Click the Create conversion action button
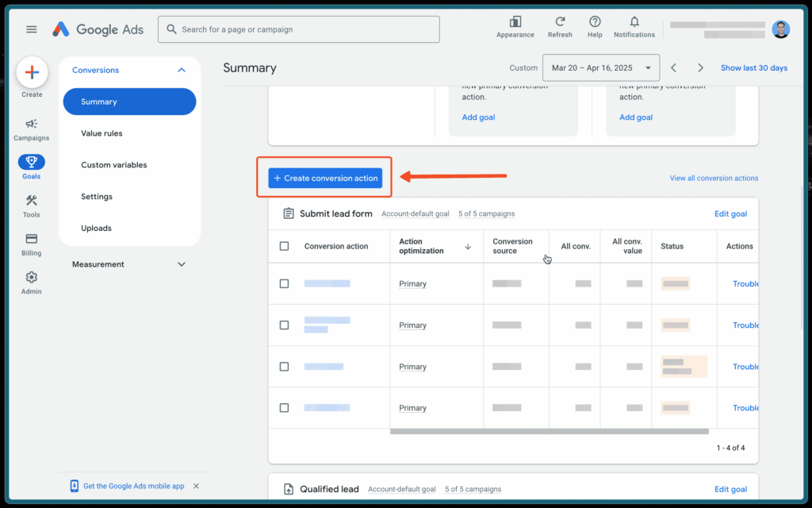Viewport: 812px width, 508px height. tap(324, 178)
